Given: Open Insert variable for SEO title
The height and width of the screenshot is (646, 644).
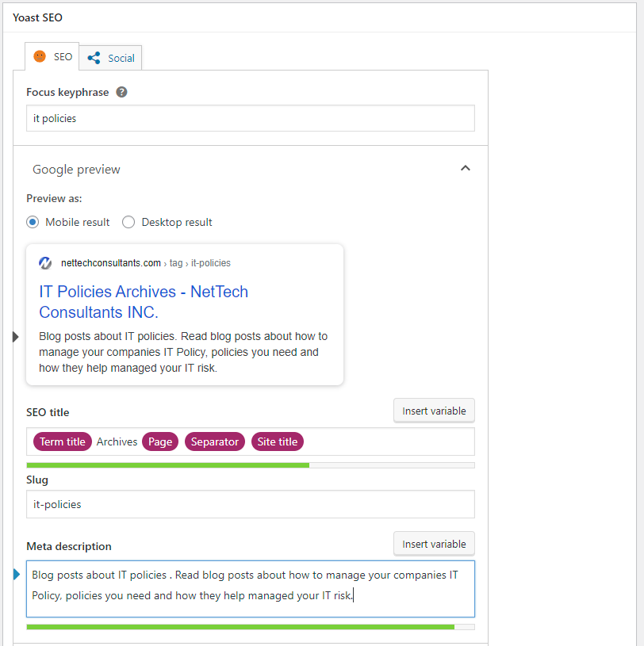Looking at the screenshot, I should (x=434, y=410).
